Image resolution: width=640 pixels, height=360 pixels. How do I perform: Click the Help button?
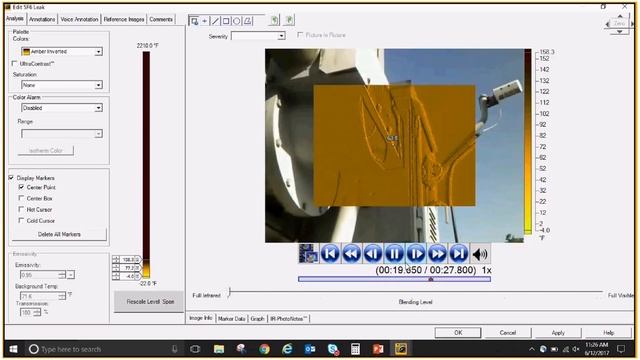pos(608,333)
